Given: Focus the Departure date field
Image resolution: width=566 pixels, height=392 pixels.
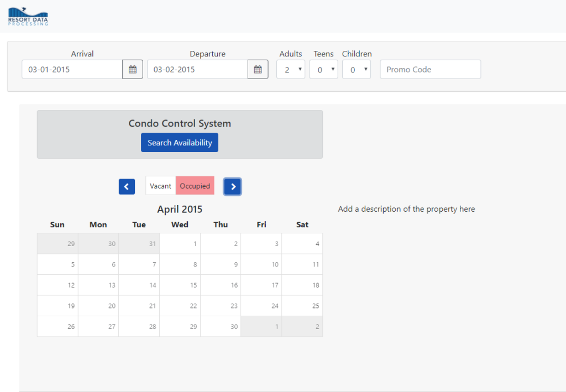Looking at the screenshot, I should coord(197,69).
